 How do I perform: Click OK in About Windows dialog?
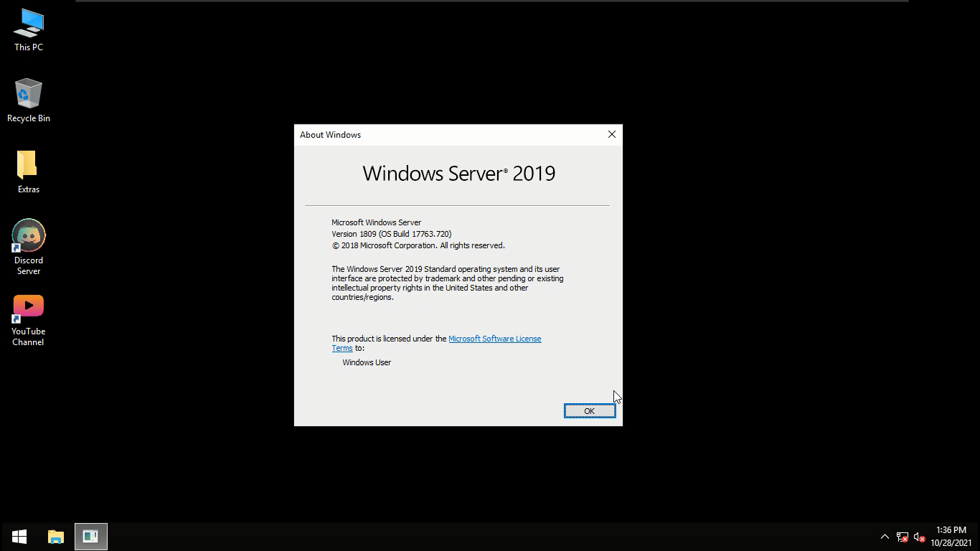(x=590, y=411)
